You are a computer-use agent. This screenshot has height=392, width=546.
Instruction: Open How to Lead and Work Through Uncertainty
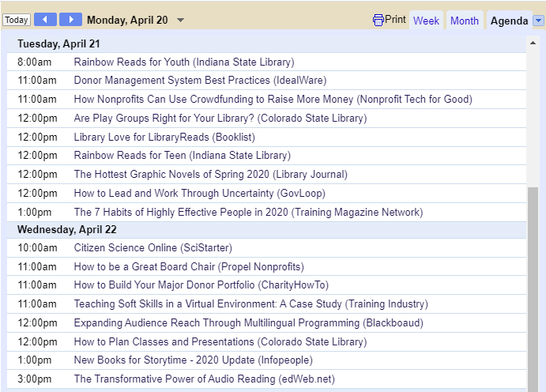(x=200, y=193)
